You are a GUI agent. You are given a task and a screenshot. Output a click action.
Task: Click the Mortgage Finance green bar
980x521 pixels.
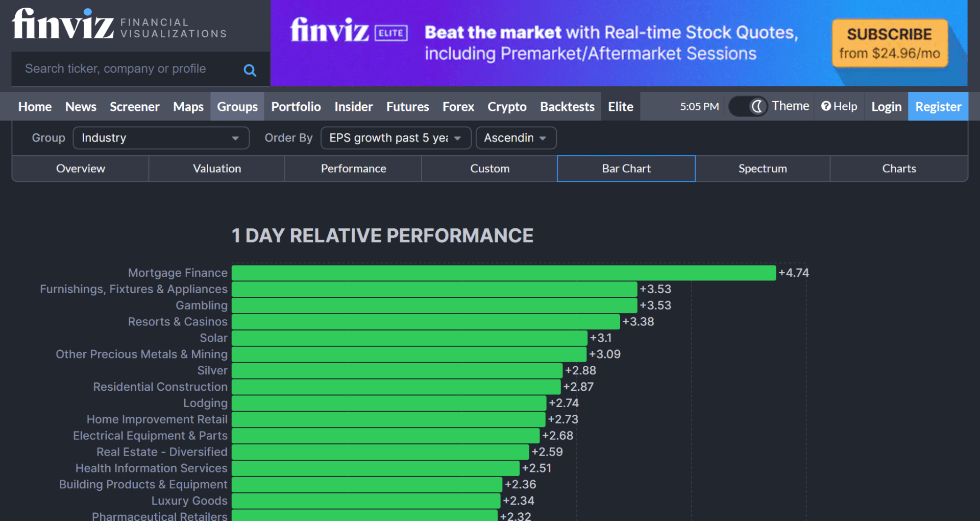click(503, 273)
